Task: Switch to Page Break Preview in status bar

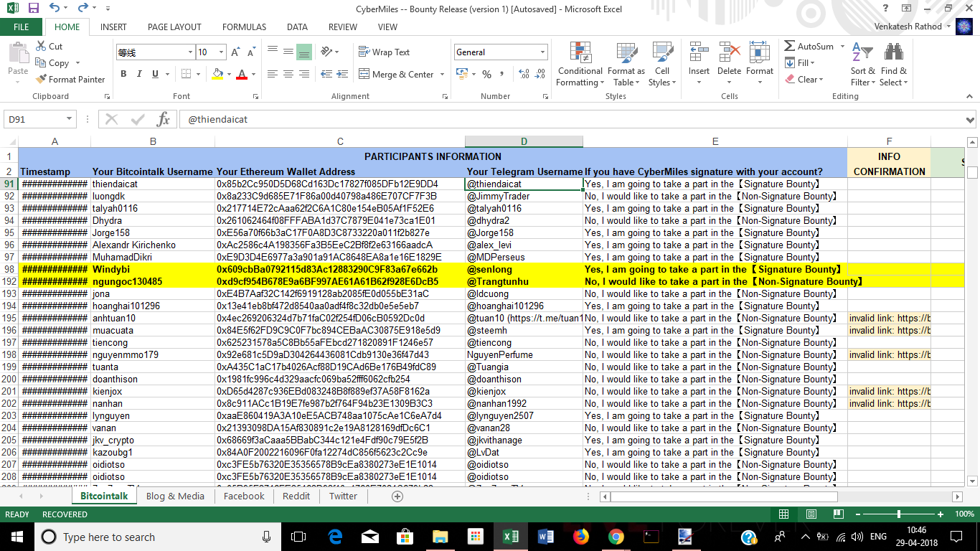Action: (837, 514)
